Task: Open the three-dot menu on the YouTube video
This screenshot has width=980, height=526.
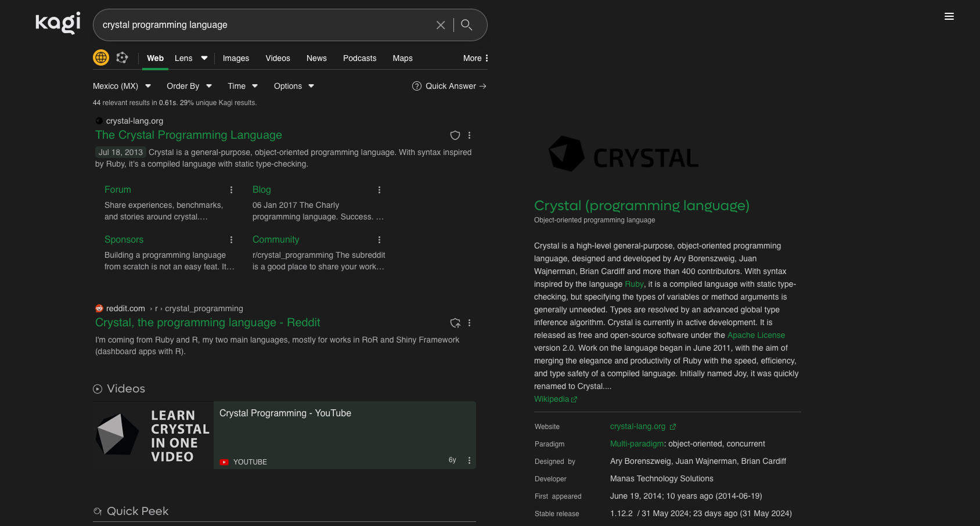Action: tap(469, 460)
